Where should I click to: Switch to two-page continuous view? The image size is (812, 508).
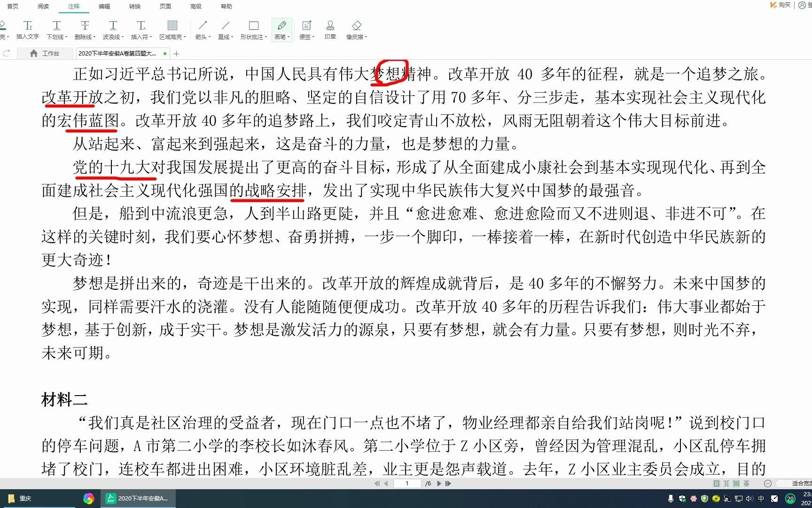pos(746,484)
